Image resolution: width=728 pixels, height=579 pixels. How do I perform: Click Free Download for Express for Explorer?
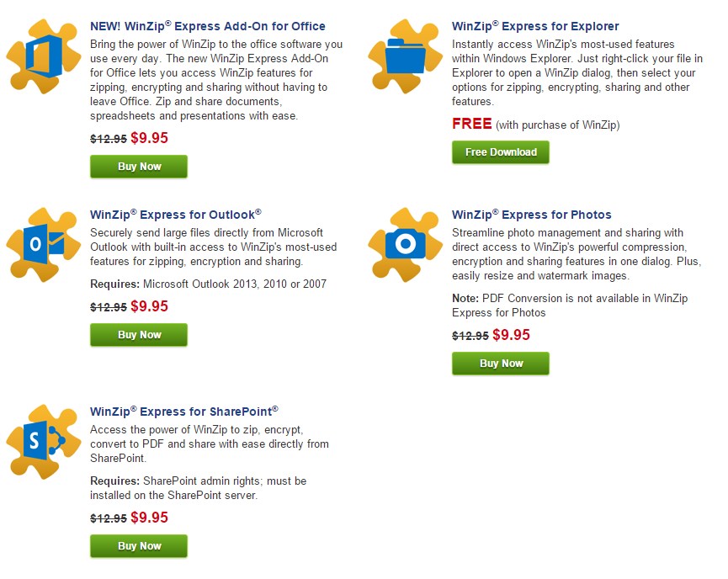(x=501, y=152)
